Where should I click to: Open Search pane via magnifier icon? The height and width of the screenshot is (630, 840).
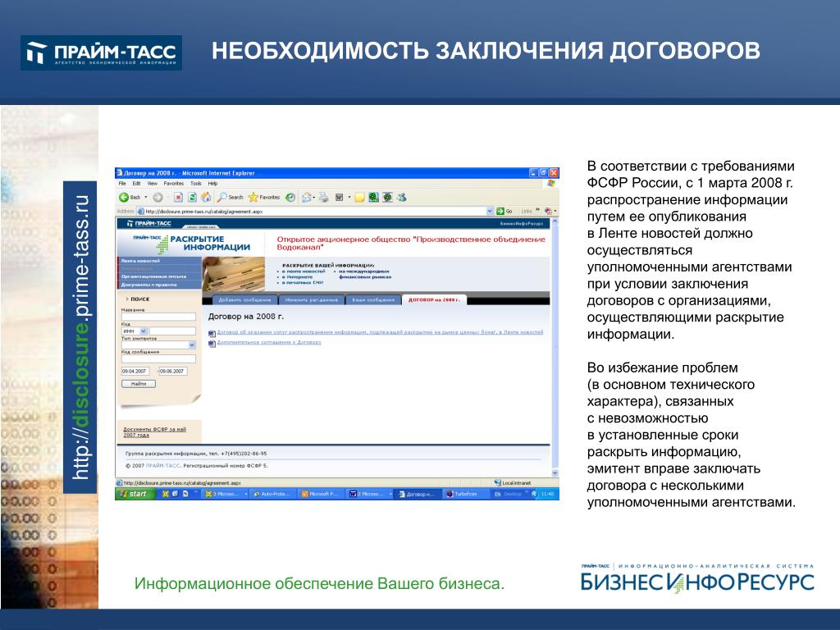pyautogui.click(x=222, y=197)
